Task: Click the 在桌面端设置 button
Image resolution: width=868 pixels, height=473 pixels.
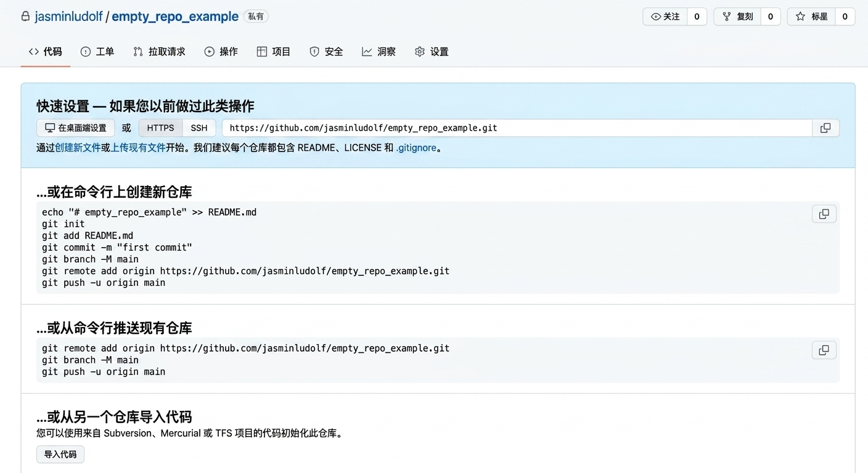Action: pos(76,128)
